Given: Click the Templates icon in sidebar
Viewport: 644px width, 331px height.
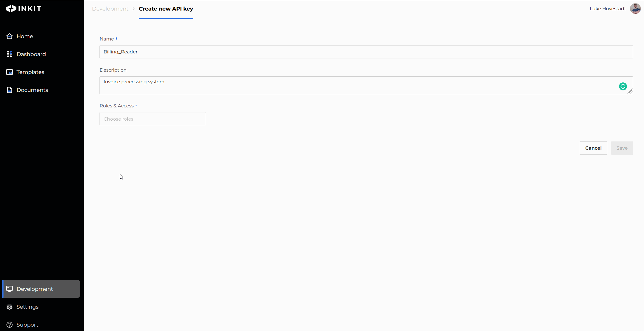Looking at the screenshot, I should click(x=9, y=72).
